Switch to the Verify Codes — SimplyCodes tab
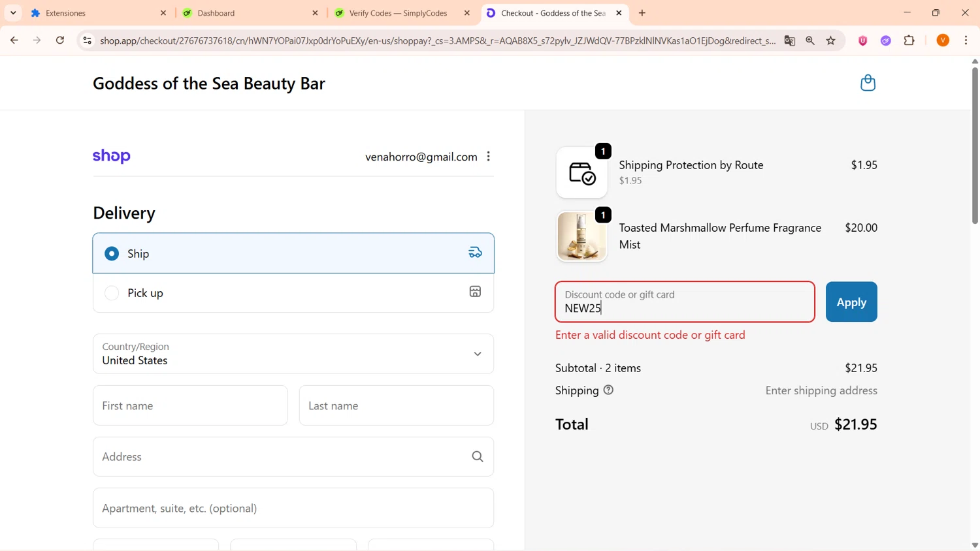 [x=398, y=13]
